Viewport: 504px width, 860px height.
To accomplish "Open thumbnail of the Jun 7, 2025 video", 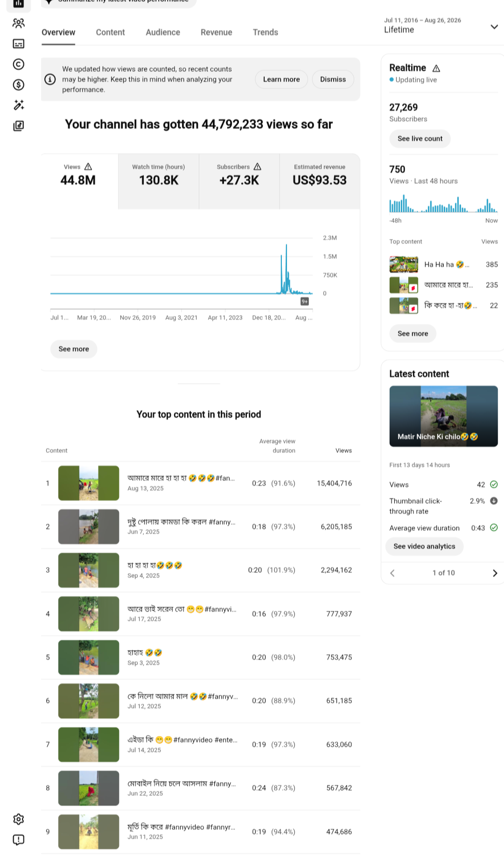I will 89,527.
